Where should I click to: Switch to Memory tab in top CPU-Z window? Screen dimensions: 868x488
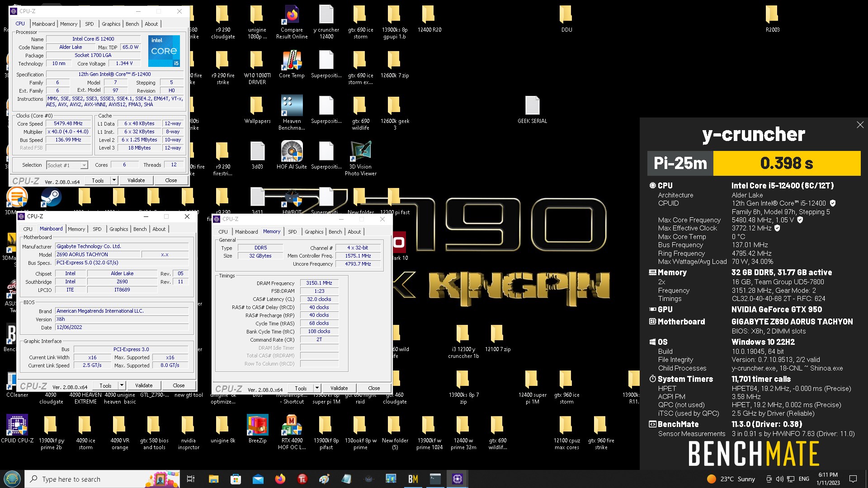[x=69, y=24]
